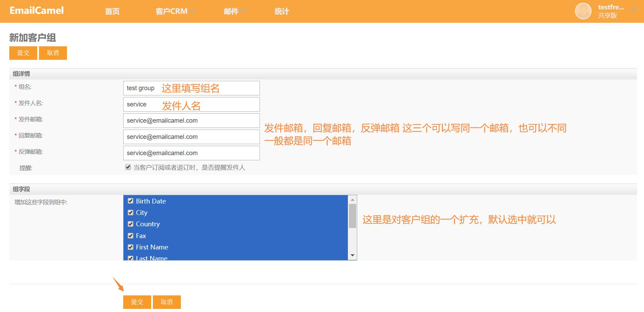Click the user avatar icon

tap(583, 11)
